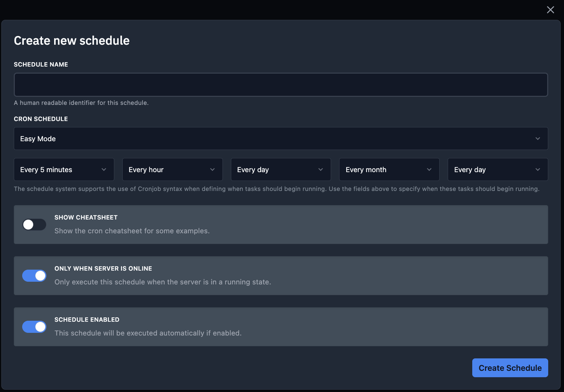Disable the Only When Server Is Online toggle
Screen dimensions: 564x392
coord(34,276)
